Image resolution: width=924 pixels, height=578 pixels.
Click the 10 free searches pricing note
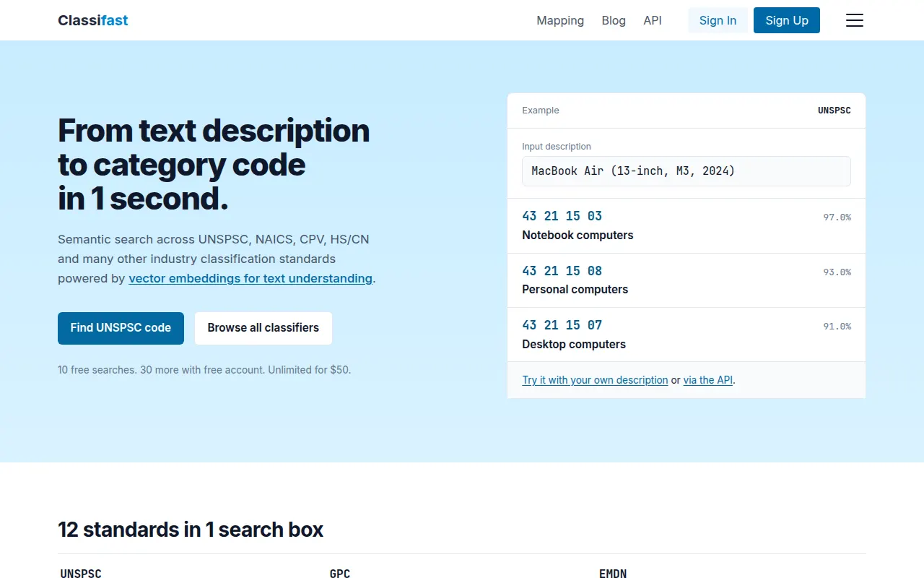click(204, 370)
